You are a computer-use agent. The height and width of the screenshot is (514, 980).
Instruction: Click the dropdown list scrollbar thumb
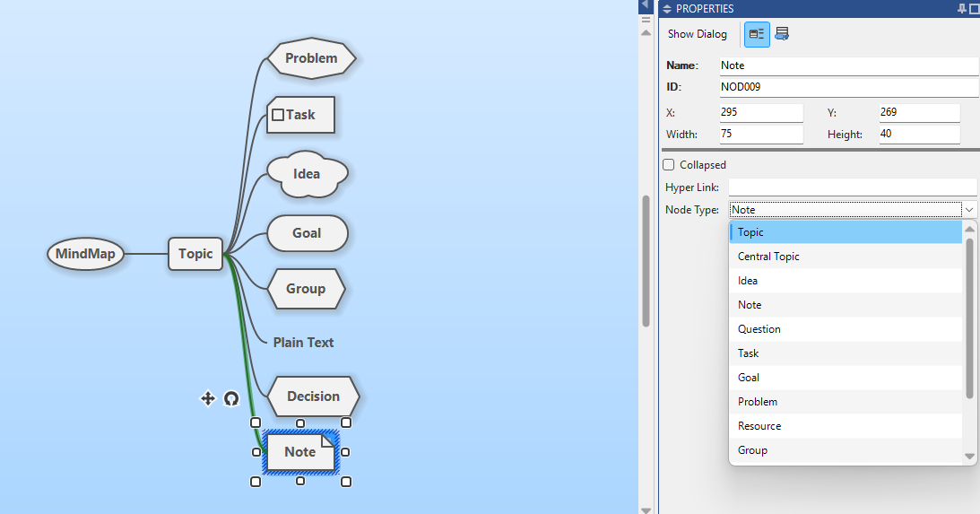(x=969, y=318)
